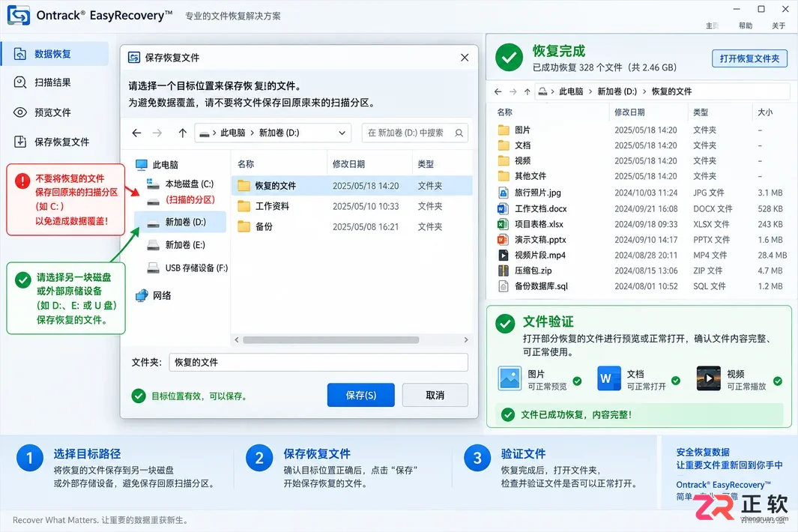Sort result list by 名称 column
The width and height of the screenshot is (798, 532).
click(x=505, y=112)
